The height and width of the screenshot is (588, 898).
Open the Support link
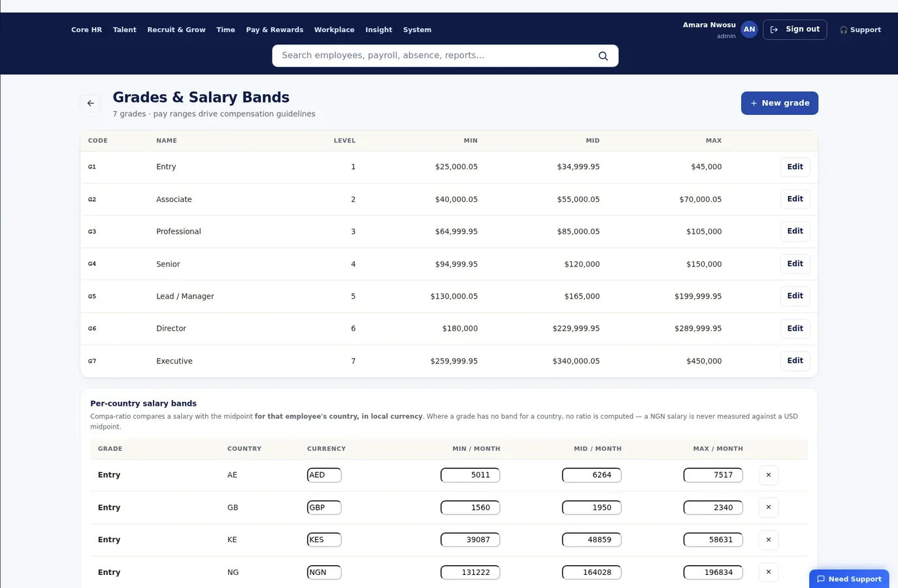pos(860,30)
